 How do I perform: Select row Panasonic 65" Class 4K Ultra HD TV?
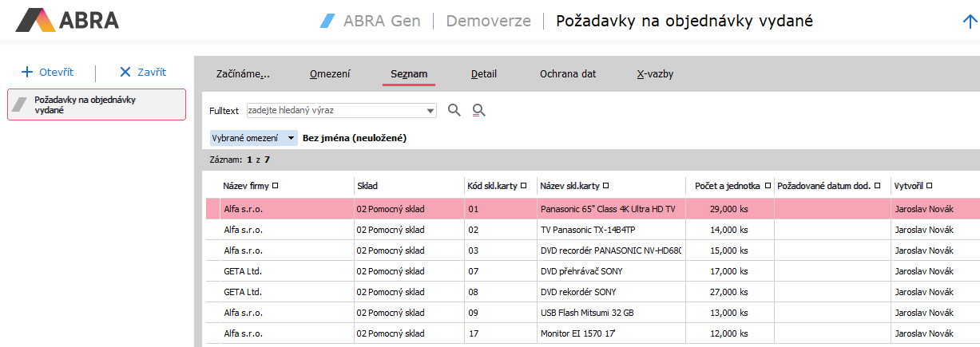[x=592, y=209]
